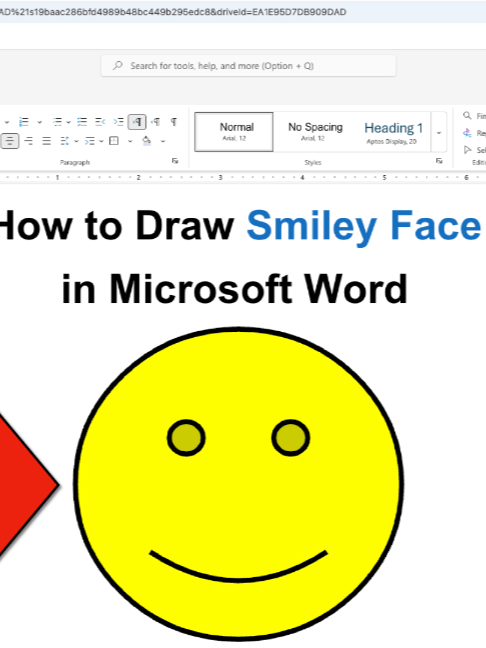Click the ruler at the 3 mark
The height and width of the screenshot is (648, 486).
[220, 177]
